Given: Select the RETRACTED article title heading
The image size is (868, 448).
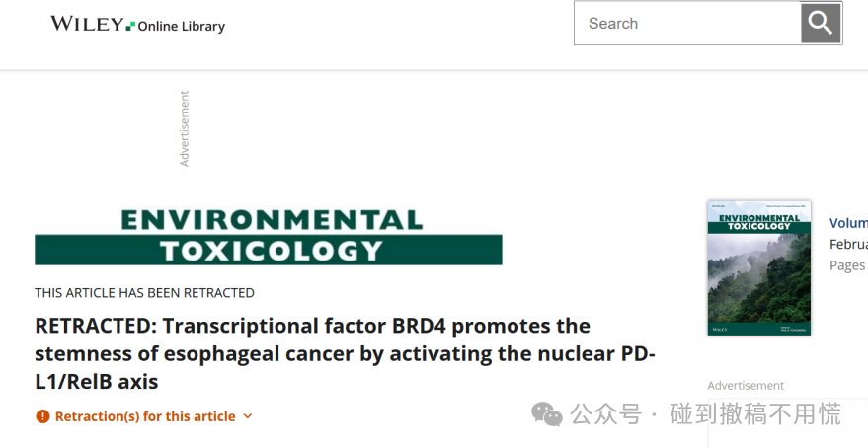Looking at the screenshot, I should pyautogui.click(x=345, y=353).
